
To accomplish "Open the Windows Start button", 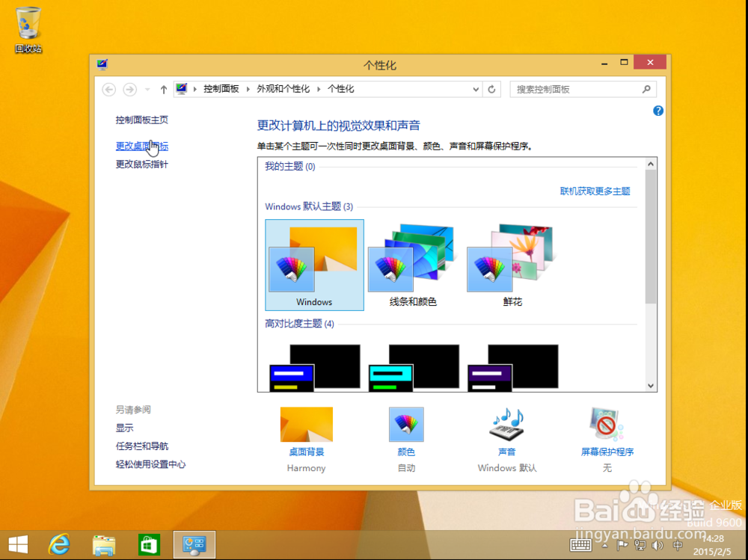I will pos(18,545).
